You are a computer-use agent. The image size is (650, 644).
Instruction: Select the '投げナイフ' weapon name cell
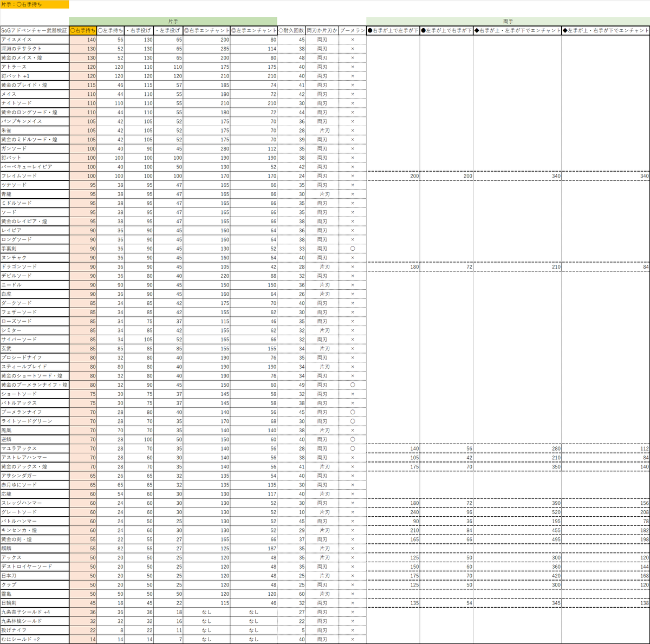[35, 630]
